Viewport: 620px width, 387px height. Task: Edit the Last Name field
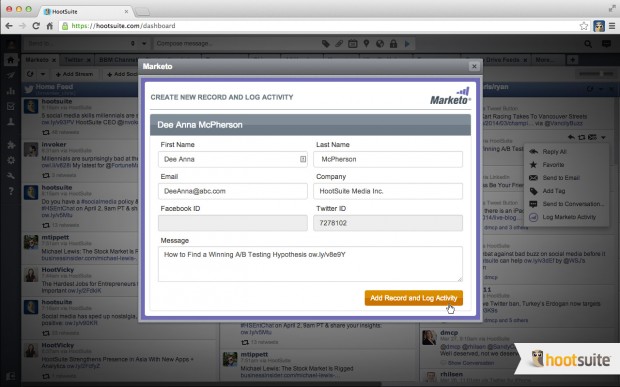388,159
